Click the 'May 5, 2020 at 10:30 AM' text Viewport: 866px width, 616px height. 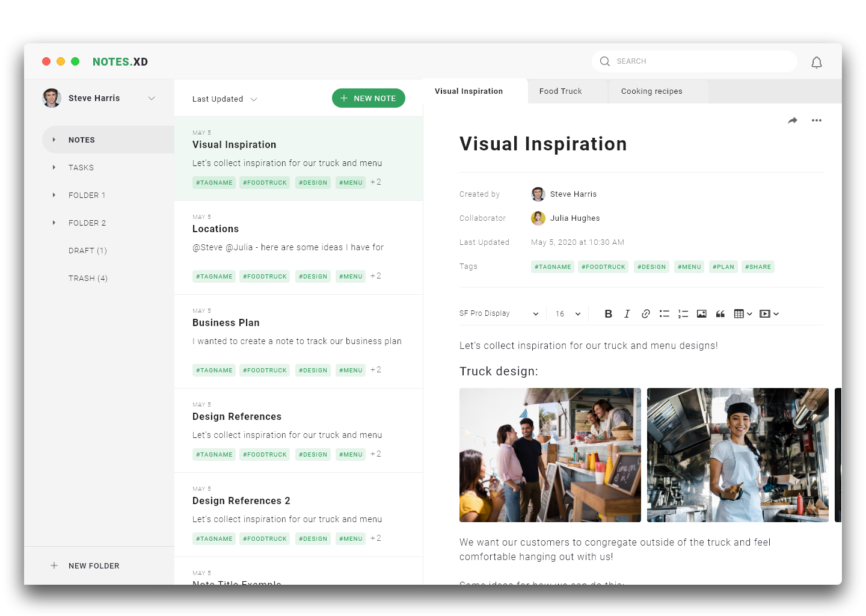coord(577,242)
